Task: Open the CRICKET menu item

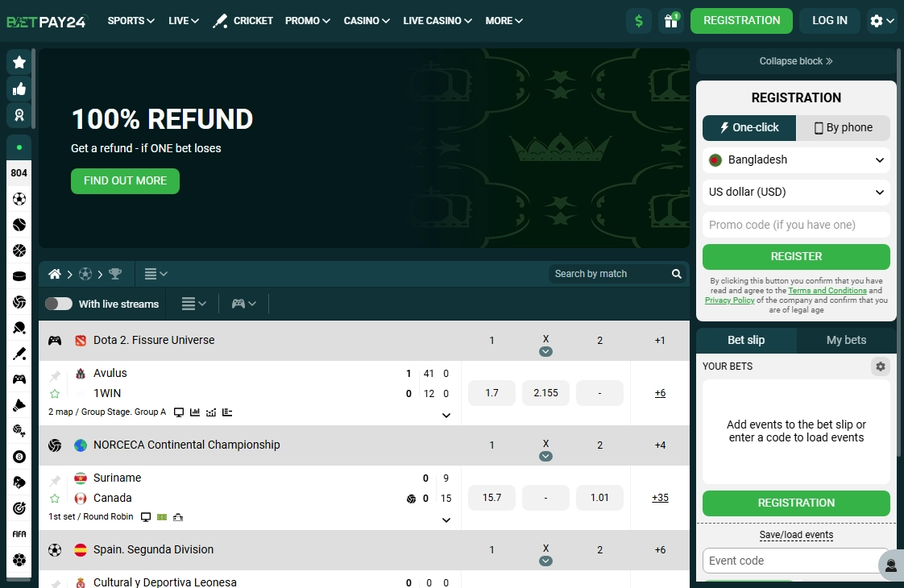Action: point(243,21)
